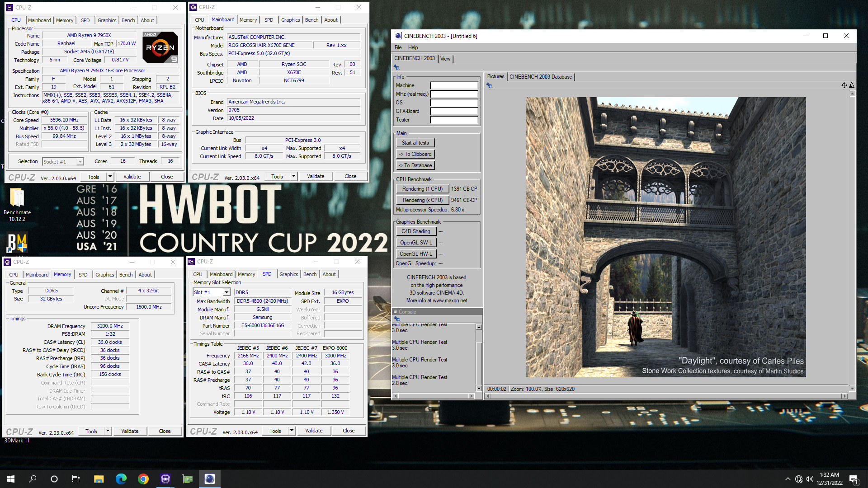Expand the Tools dropdown arrow in the CPU-Z SPD window
Screen dimensions: 868x488
tap(292, 431)
